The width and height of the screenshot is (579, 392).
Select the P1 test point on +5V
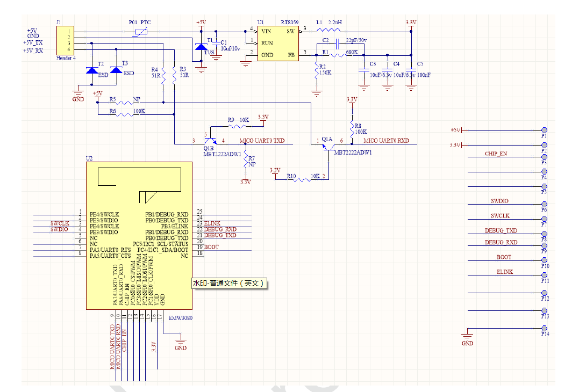[x=544, y=130]
